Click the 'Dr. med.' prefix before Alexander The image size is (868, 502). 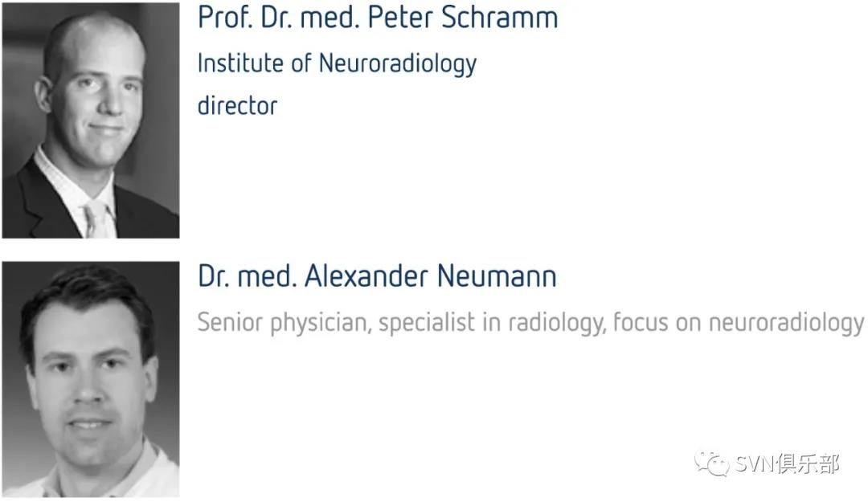click(x=247, y=275)
